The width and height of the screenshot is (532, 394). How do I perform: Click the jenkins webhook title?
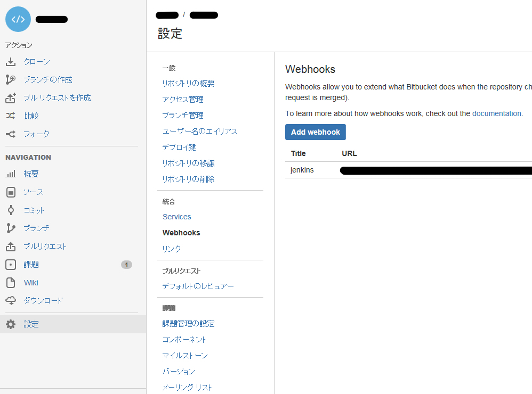pyautogui.click(x=302, y=170)
